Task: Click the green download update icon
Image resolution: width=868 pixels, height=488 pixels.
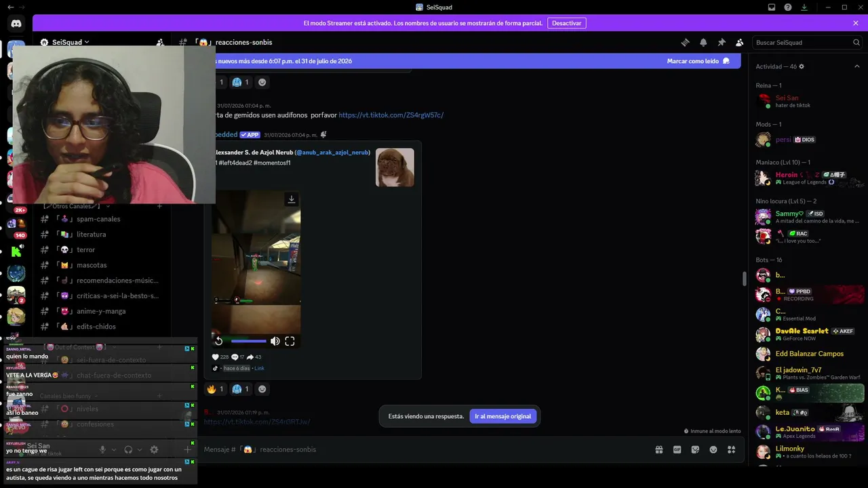Action: pyautogui.click(x=804, y=7)
